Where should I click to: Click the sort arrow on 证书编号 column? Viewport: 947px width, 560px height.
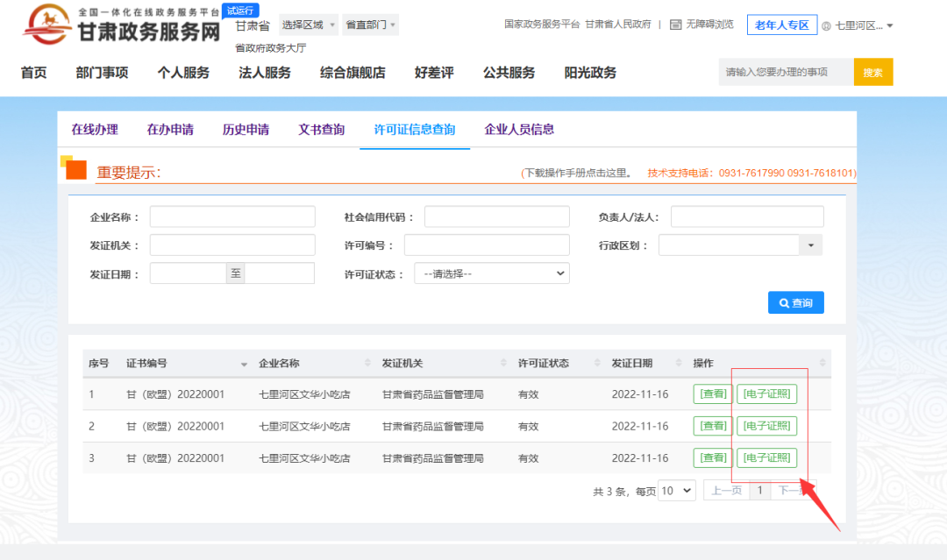click(x=244, y=363)
